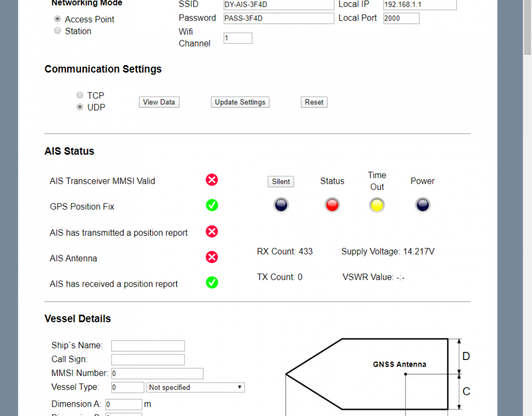
Task: Click the Dimension A input field
Action: (124, 404)
